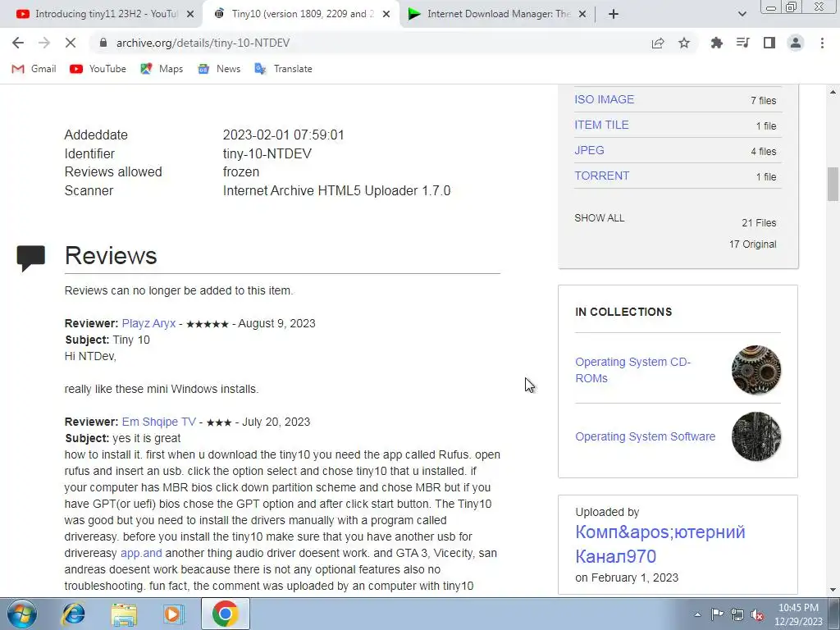Expand the tab search dropdown arrow
The width and height of the screenshot is (840, 630).
point(742,14)
